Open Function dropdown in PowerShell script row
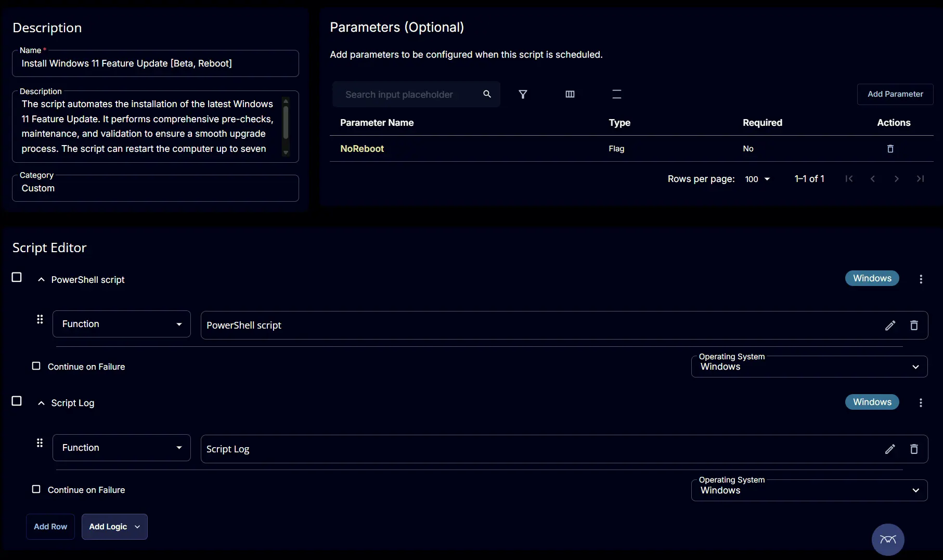The height and width of the screenshot is (560, 943). pos(122,324)
